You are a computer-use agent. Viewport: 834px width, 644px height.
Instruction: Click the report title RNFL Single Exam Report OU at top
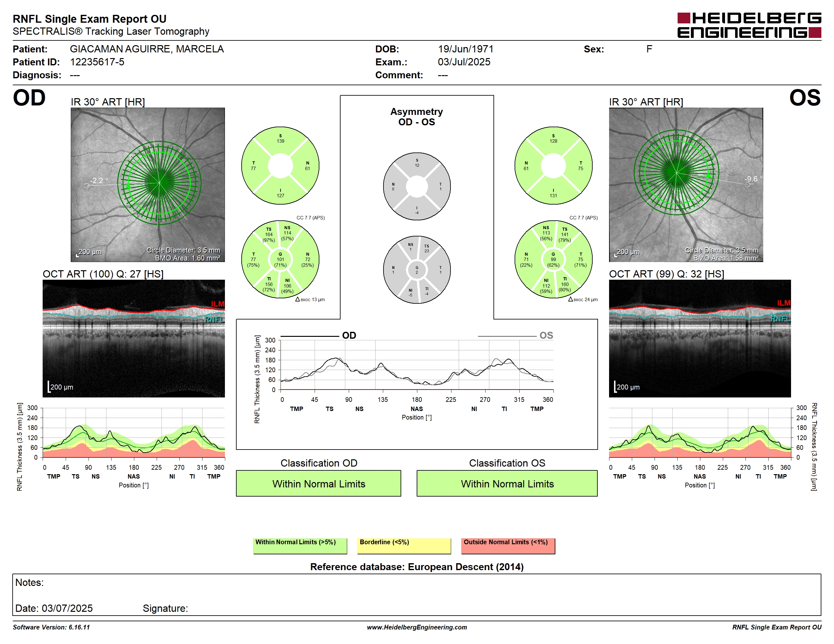90,19
